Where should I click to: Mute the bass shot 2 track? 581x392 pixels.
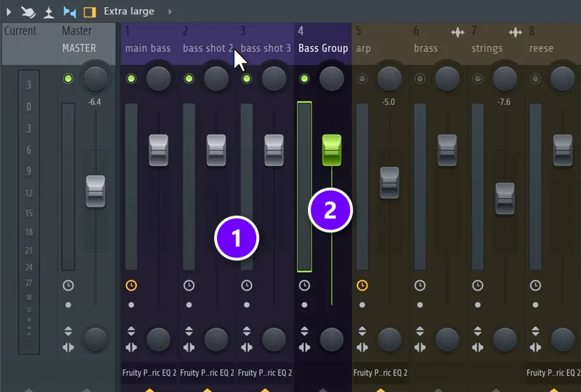[189, 78]
